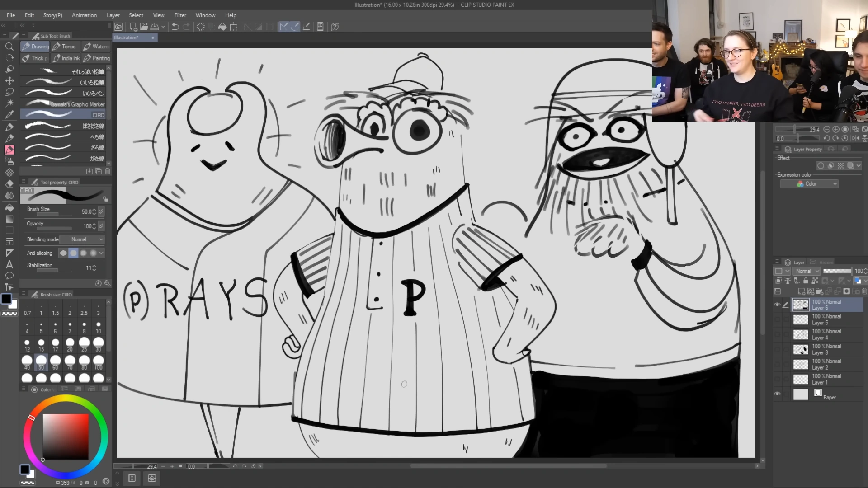
Task: Click the Zoom magnifier tool
Action: (x=9, y=47)
